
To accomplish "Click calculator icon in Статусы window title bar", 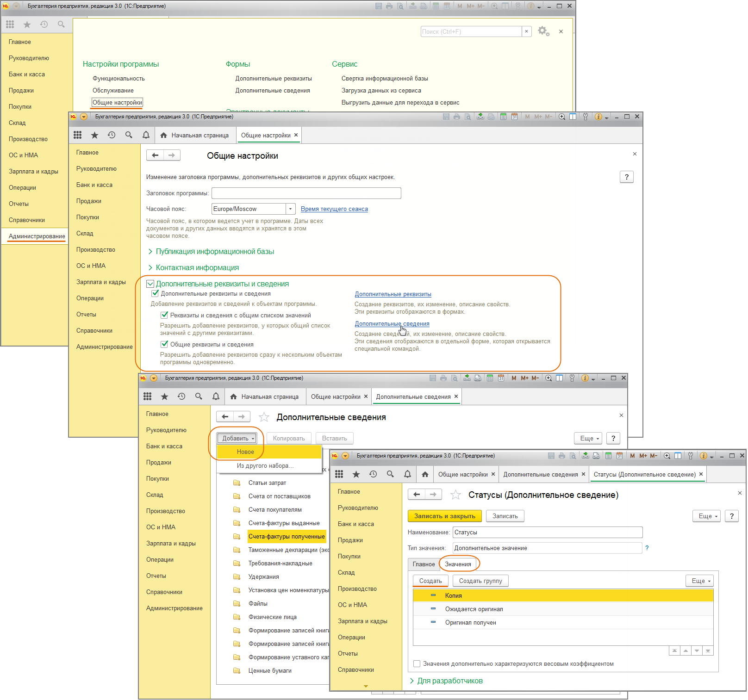I will [608, 456].
